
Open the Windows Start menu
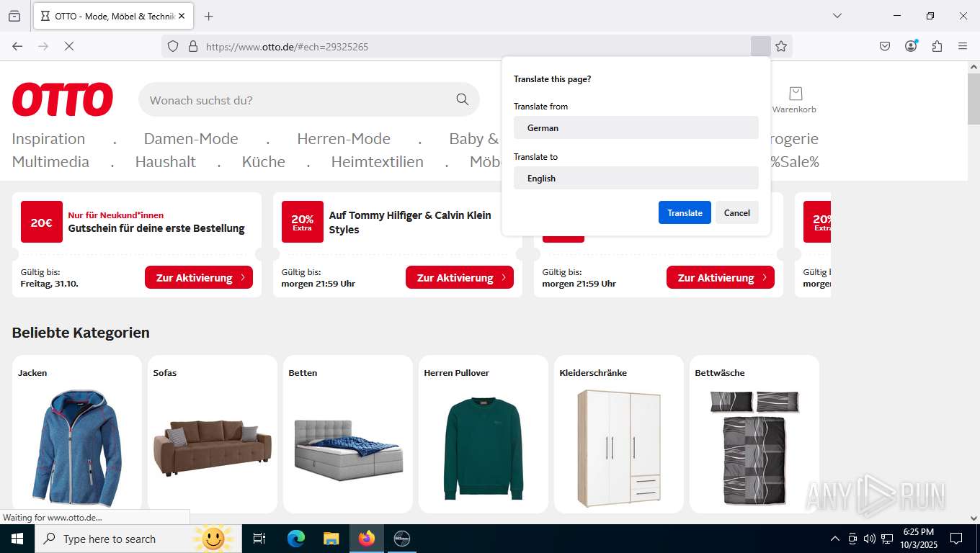[x=17, y=539]
